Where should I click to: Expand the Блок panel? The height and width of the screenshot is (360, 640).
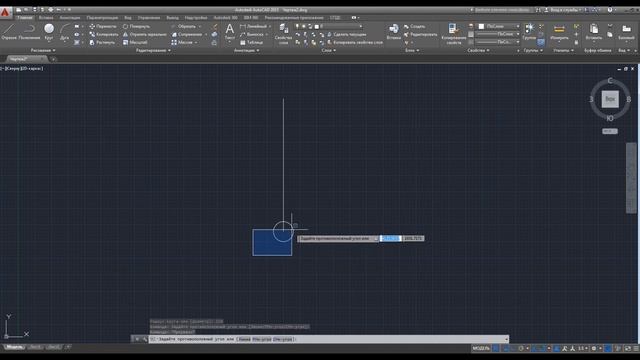point(412,50)
